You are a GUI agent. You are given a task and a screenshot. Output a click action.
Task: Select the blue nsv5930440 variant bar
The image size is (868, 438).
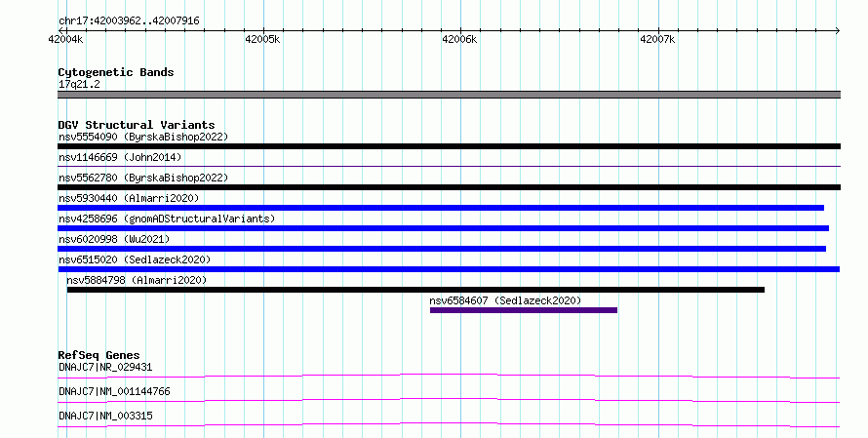(x=441, y=208)
